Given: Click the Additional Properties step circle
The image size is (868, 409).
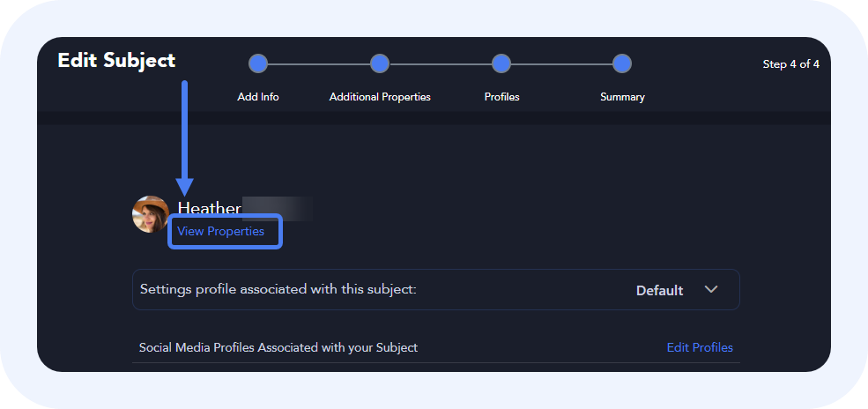Looking at the screenshot, I should (x=380, y=63).
